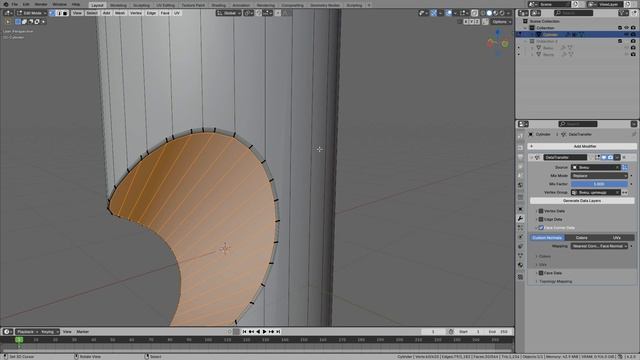Enable the Vertex Data checkbox
Image resolution: width=640 pixels, height=360 pixels.
click(541, 211)
